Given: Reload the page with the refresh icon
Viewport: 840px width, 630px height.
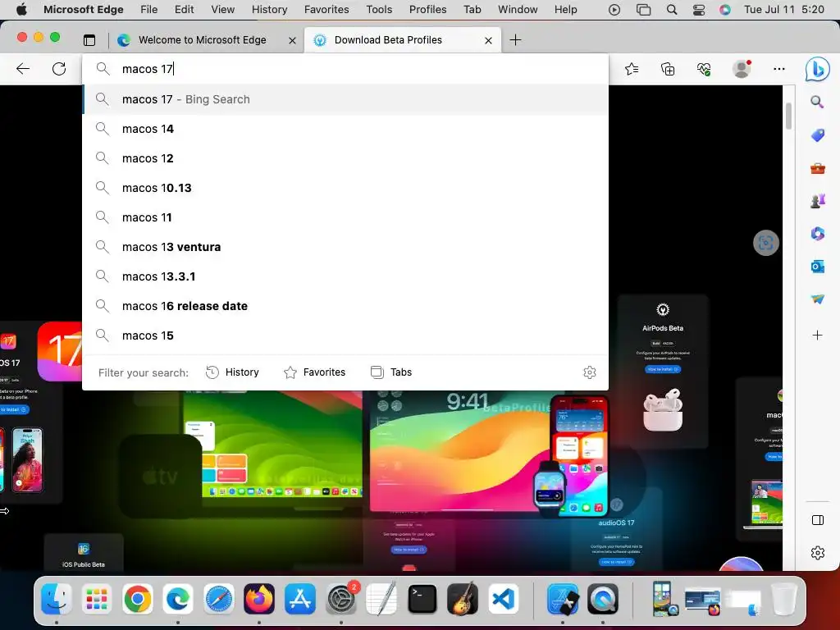Looking at the screenshot, I should (59, 69).
